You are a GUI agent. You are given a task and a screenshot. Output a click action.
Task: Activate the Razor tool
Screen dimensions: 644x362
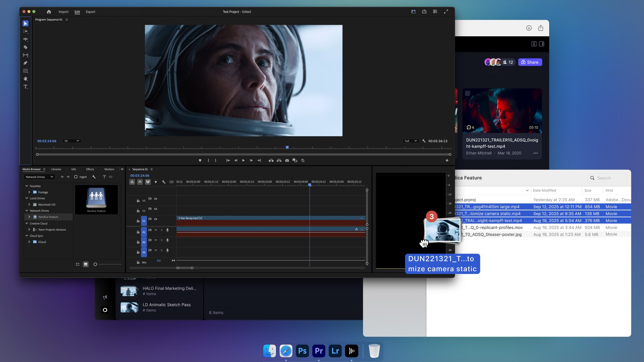pos(25,48)
